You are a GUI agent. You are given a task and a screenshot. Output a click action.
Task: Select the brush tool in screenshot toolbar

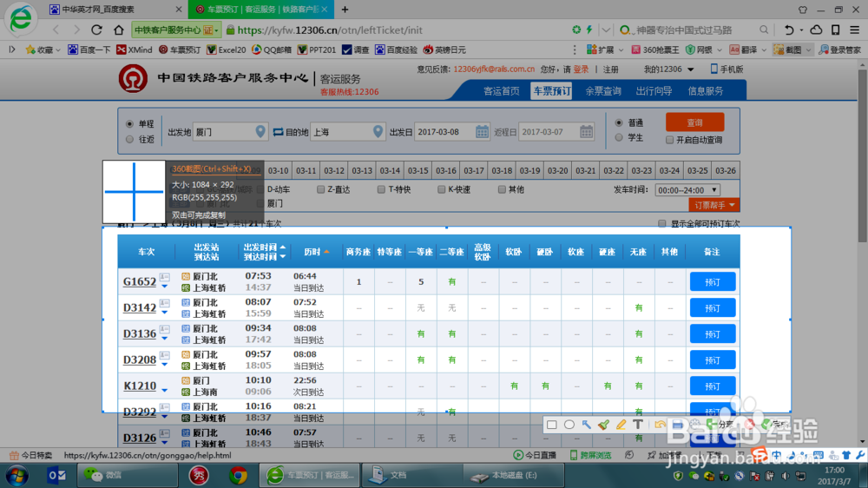(x=603, y=425)
